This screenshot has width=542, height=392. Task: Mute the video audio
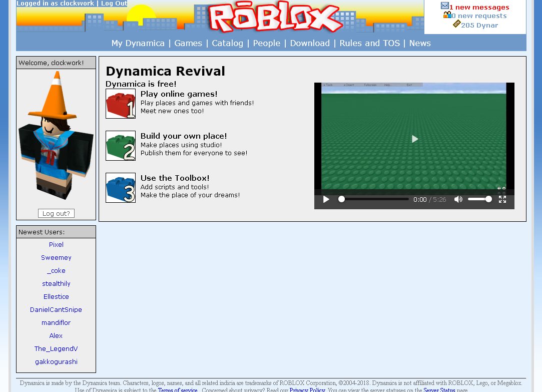[458, 199]
